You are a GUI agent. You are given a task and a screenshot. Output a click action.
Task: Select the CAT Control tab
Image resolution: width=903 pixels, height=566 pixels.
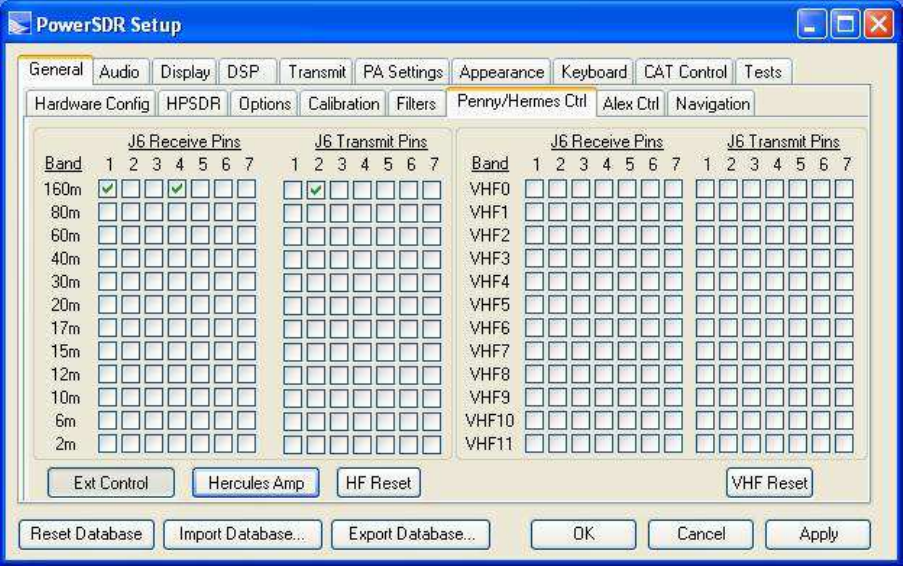[x=685, y=72]
